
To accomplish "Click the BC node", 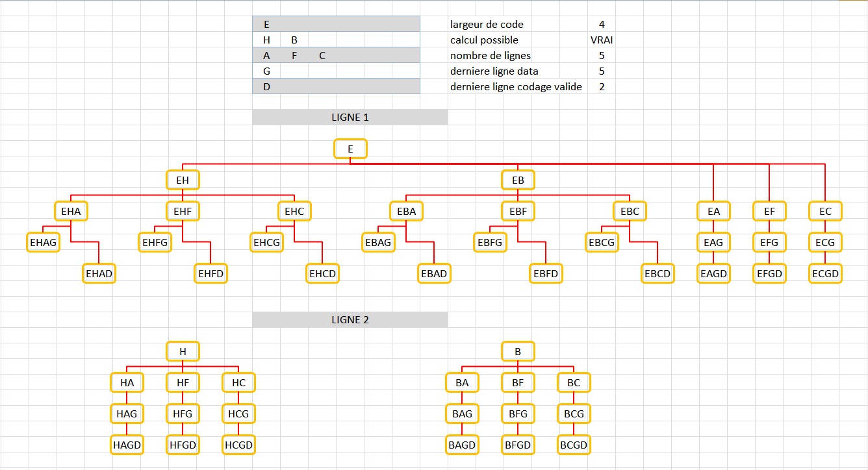I will click(574, 382).
